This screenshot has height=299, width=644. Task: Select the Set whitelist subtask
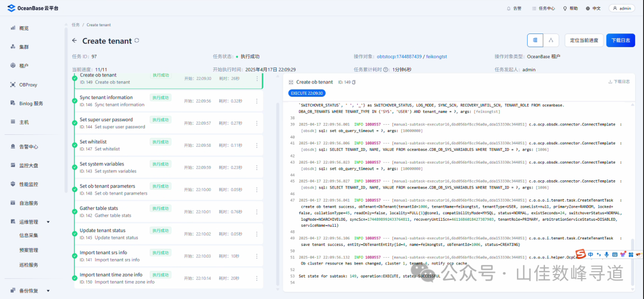(168, 145)
